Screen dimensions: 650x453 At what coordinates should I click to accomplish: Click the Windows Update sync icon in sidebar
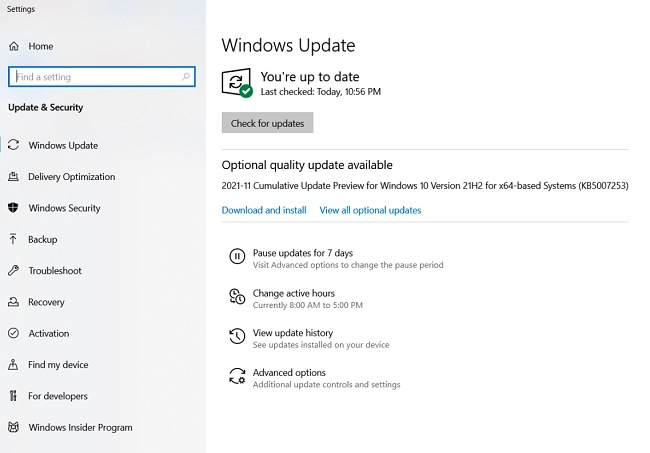[13, 145]
